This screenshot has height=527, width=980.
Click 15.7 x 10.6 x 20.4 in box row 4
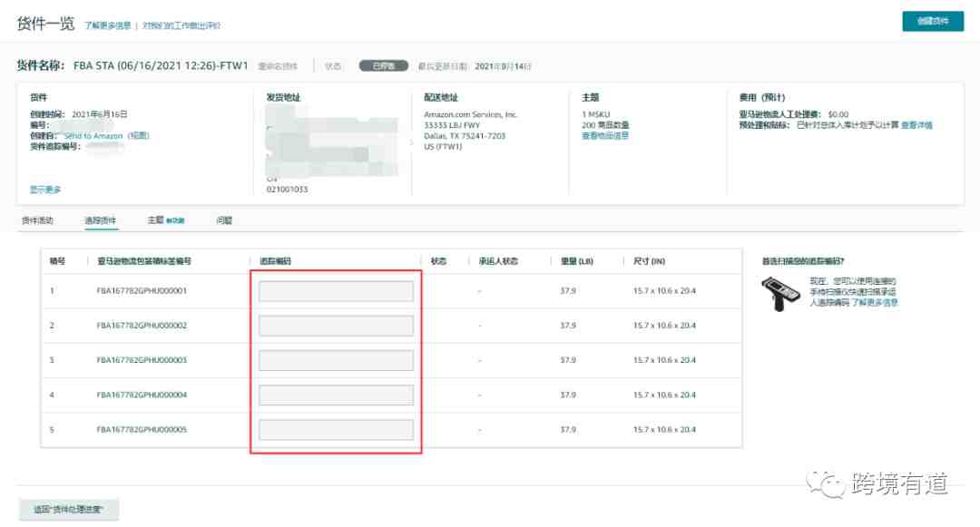pyautogui.click(x=664, y=395)
